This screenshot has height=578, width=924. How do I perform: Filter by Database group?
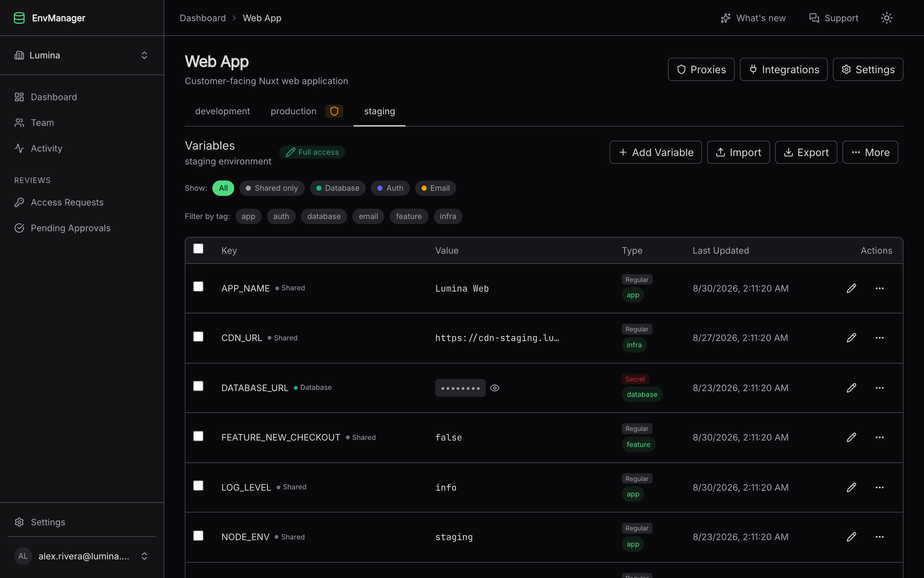click(x=338, y=188)
